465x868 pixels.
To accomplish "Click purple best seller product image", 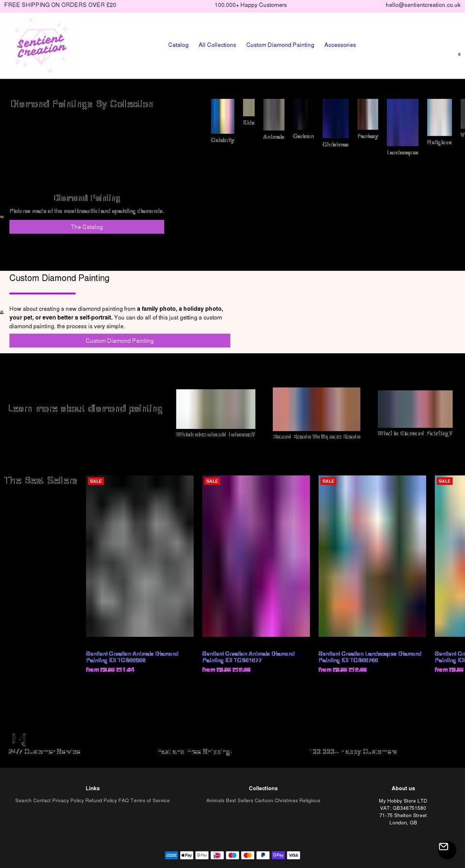I will [256, 556].
